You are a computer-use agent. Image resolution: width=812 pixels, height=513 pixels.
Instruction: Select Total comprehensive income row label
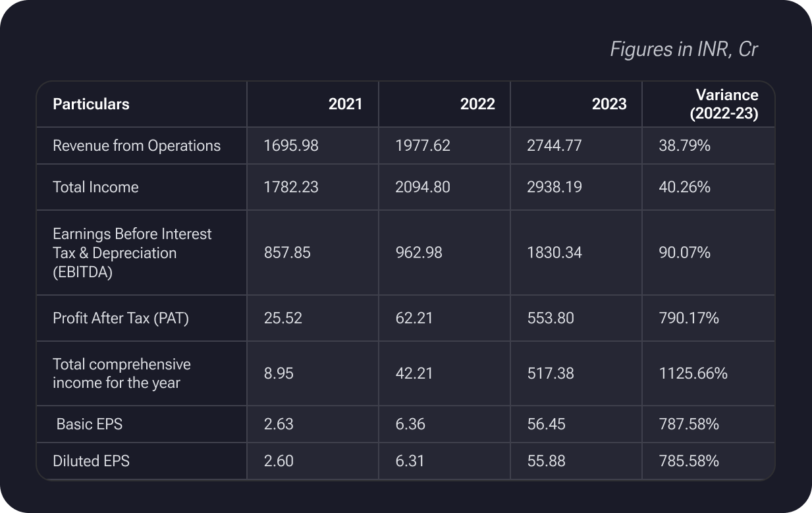pyautogui.click(x=121, y=373)
